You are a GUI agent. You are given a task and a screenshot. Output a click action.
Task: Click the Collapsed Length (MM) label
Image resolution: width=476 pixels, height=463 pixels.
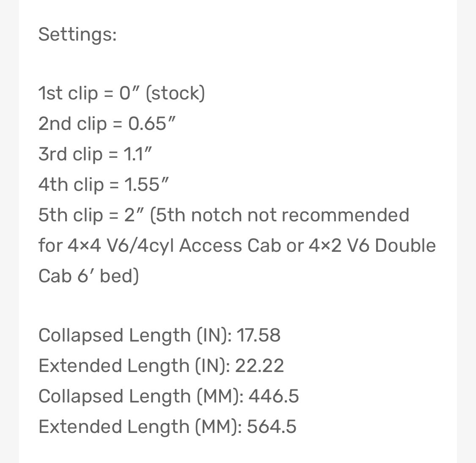point(141,397)
